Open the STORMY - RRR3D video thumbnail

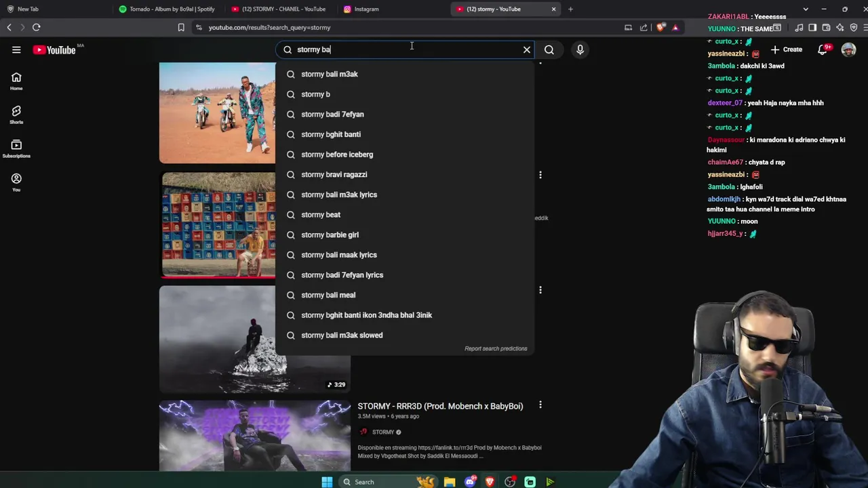[x=254, y=435]
